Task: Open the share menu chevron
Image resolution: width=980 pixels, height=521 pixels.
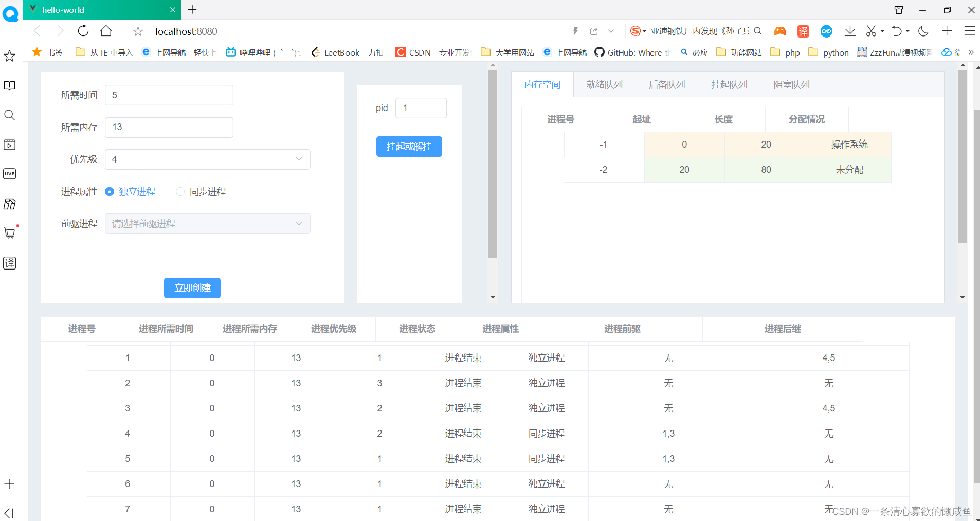Action: click(x=611, y=31)
